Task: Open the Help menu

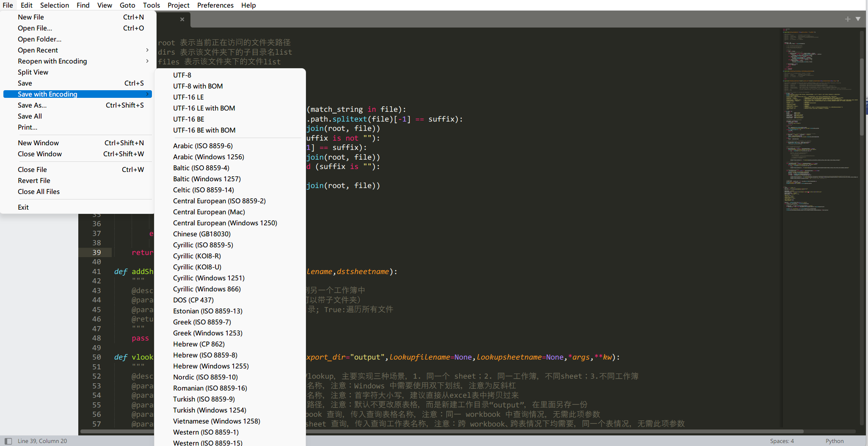Action: coord(249,5)
